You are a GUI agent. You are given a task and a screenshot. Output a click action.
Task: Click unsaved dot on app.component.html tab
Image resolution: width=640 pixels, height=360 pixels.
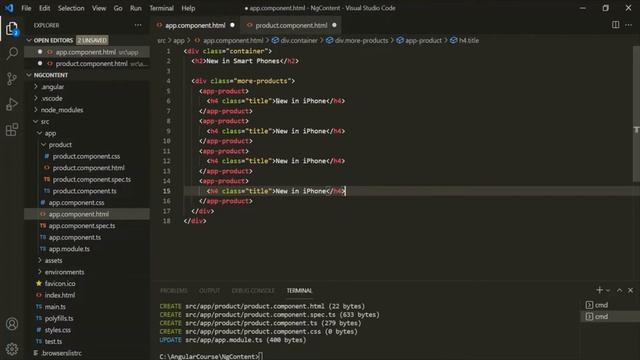point(233,25)
